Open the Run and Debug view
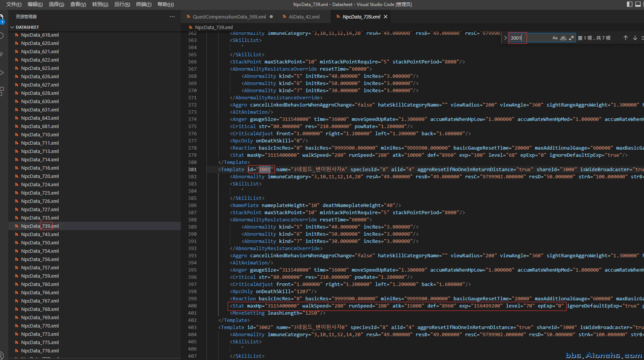This screenshot has width=644, height=360. 2,73
